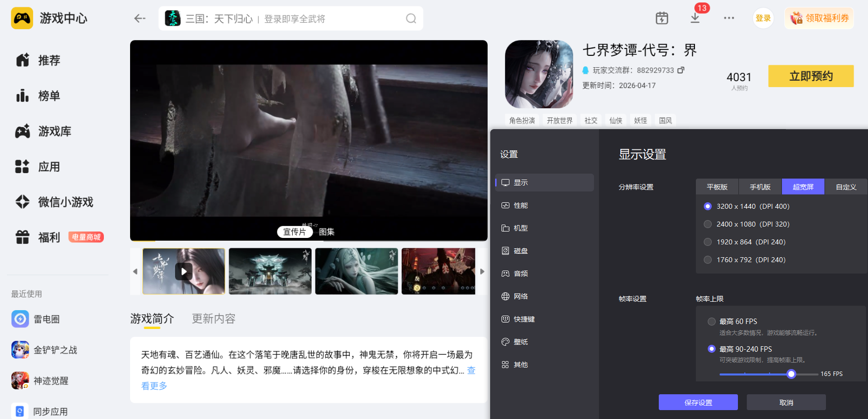Screen dimensions: 868x419
Task: Open 机型 device model settings section
Action: click(545, 228)
